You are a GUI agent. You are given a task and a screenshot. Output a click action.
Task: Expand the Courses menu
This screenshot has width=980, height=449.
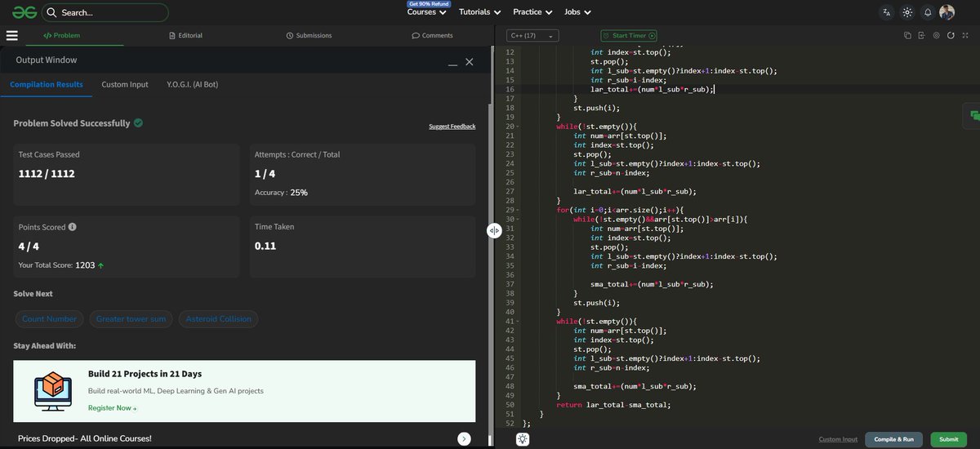click(427, 12)
